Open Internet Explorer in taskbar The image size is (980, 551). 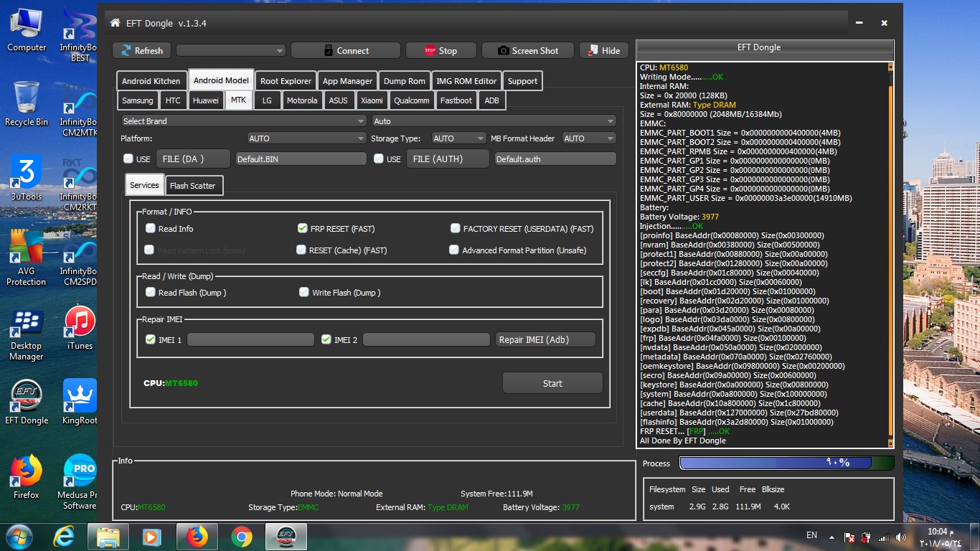click(65, 536)
